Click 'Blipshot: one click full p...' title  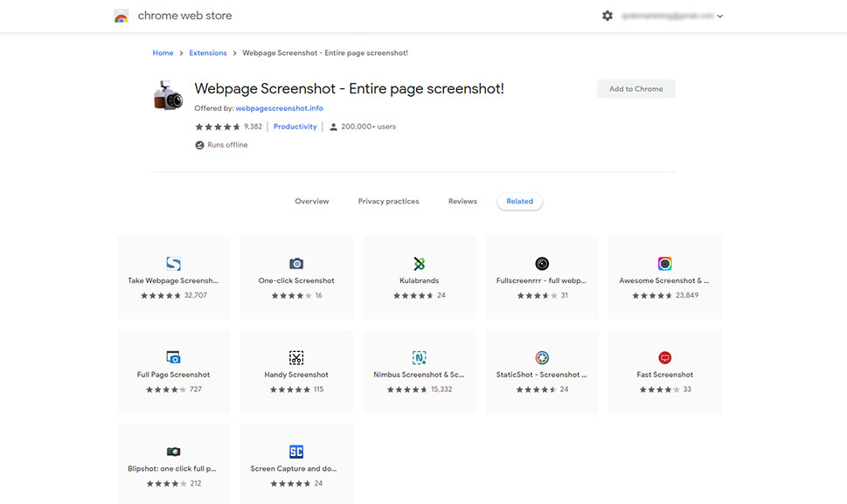(172, 469)
